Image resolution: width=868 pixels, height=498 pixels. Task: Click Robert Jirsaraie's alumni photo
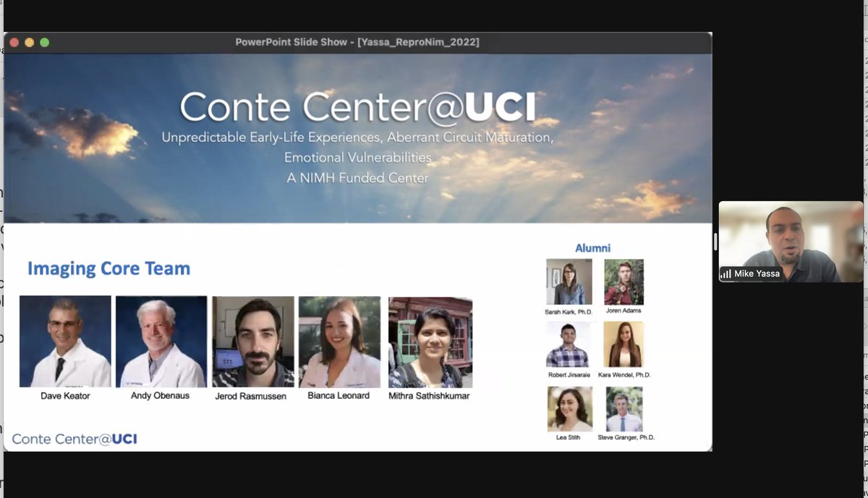[x=568, y=345]
